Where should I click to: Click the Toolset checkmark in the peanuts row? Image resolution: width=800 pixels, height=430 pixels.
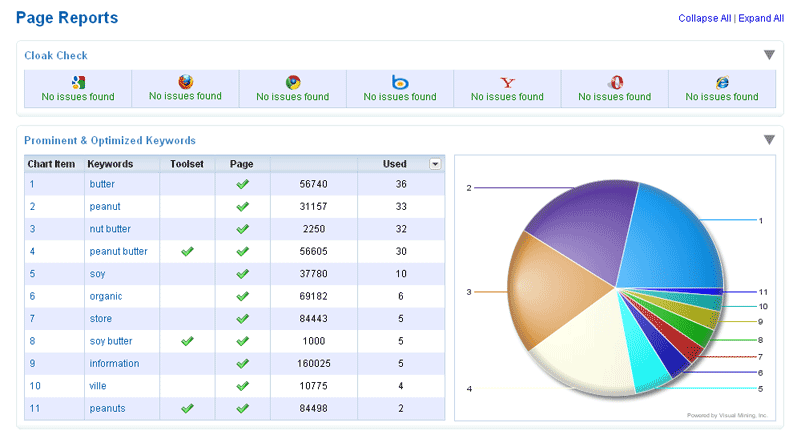click(x=187, y=408)
